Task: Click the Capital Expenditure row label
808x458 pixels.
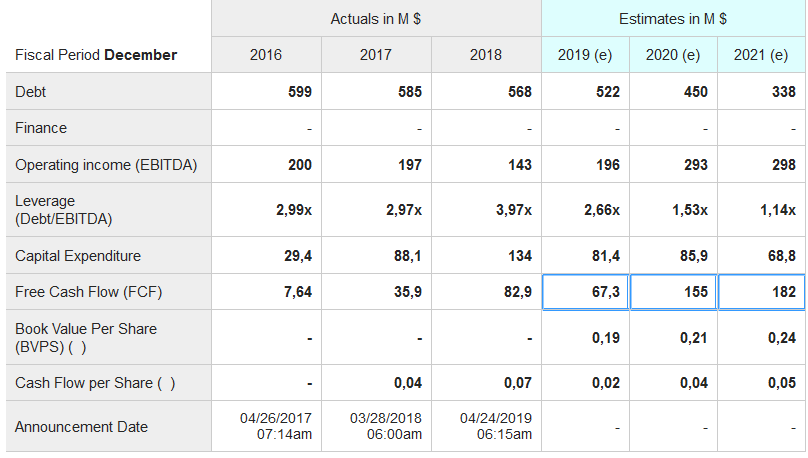Action: point(78,256)
